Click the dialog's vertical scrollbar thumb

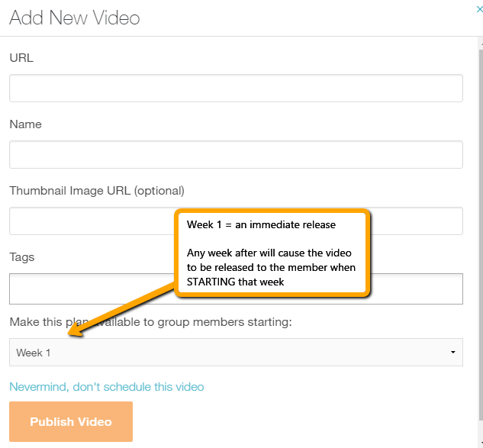tap(481, 234)
